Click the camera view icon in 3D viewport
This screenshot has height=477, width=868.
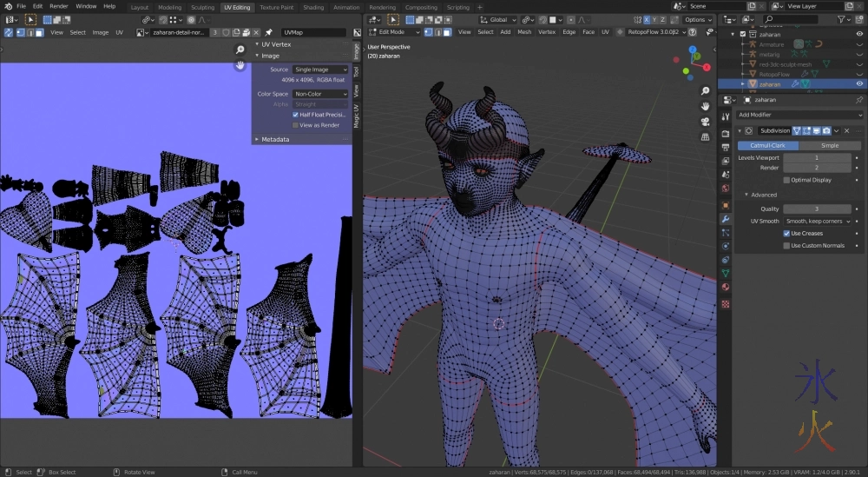[705, 121]
